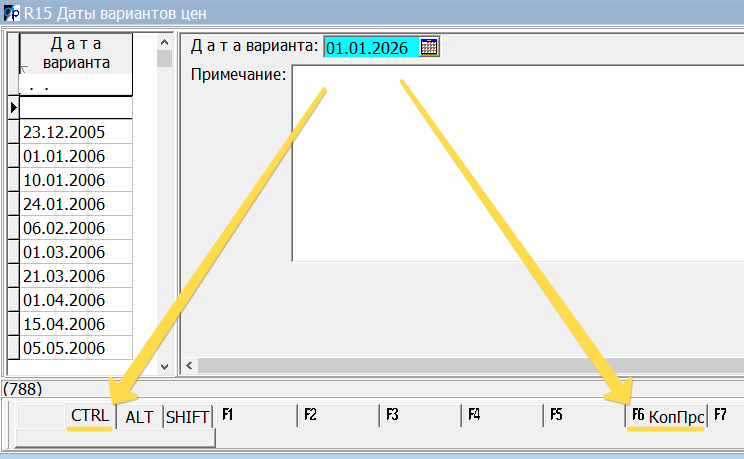Click the app icon in the title bar
The height and width of the screenshot is (459, 744).
coord(11,13)
